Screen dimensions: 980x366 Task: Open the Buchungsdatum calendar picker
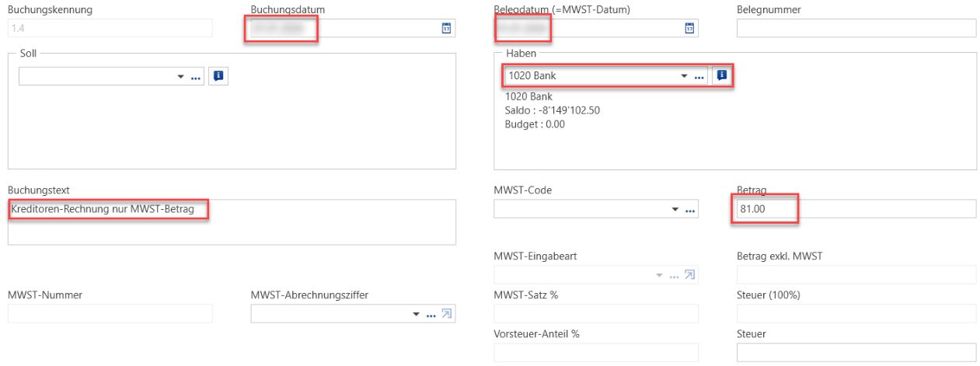(x=446, y=28)
